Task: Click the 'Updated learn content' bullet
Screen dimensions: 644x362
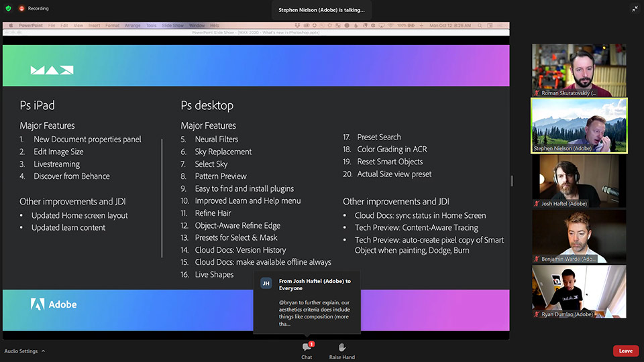Action: (68, 227)
